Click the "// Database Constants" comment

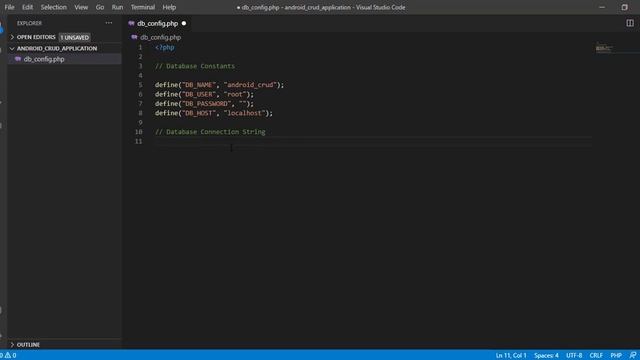point(195,66)
